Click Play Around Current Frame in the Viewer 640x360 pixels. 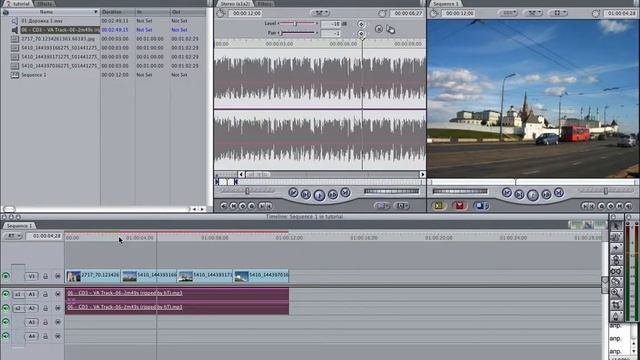point(333,195)
